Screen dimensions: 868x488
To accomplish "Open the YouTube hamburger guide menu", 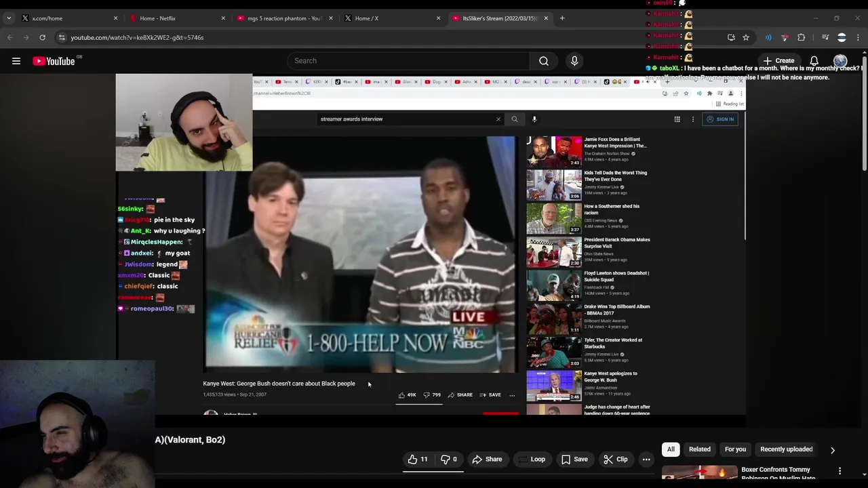I will tap(16, 61).
